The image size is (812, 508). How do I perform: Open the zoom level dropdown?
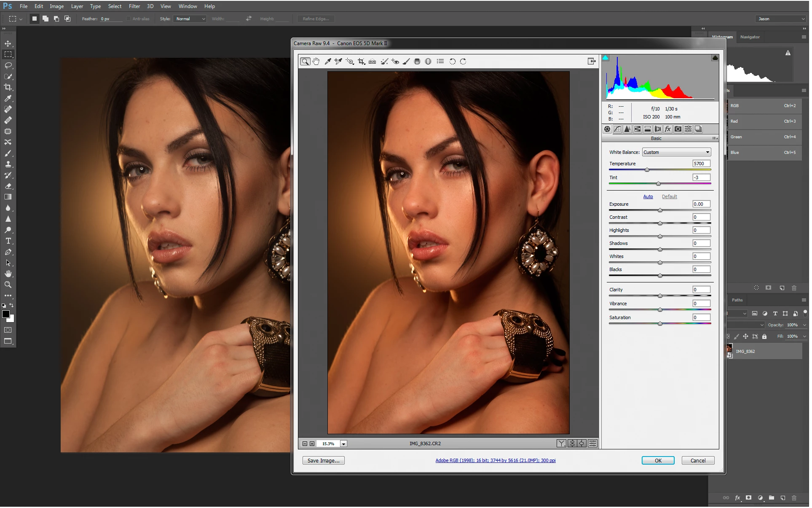tap(344, 444)
